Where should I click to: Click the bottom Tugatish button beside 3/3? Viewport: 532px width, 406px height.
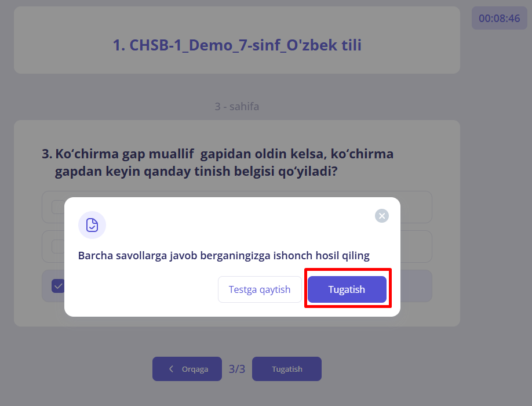pos(287,369)
